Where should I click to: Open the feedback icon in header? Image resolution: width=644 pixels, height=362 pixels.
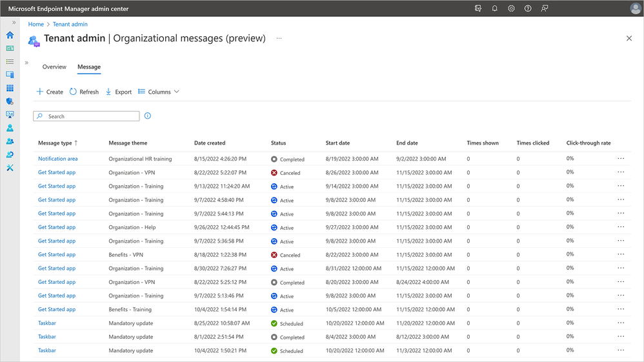(545, 8)
